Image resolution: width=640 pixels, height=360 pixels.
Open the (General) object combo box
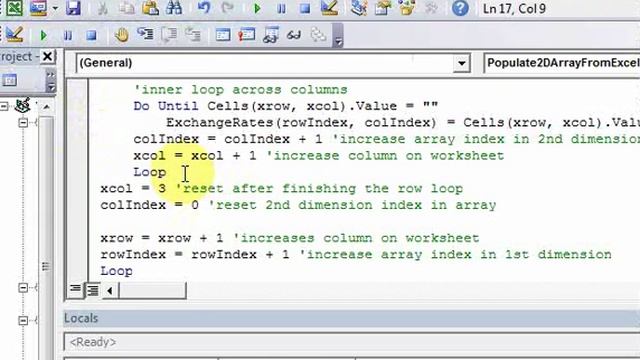[273, 63]
